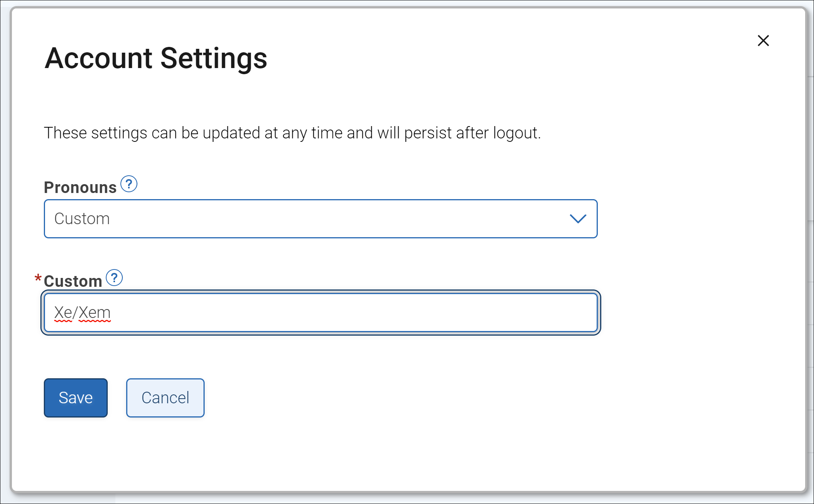
Task: Open the Pronouns help question mark icon
Action: click(129, 184)
